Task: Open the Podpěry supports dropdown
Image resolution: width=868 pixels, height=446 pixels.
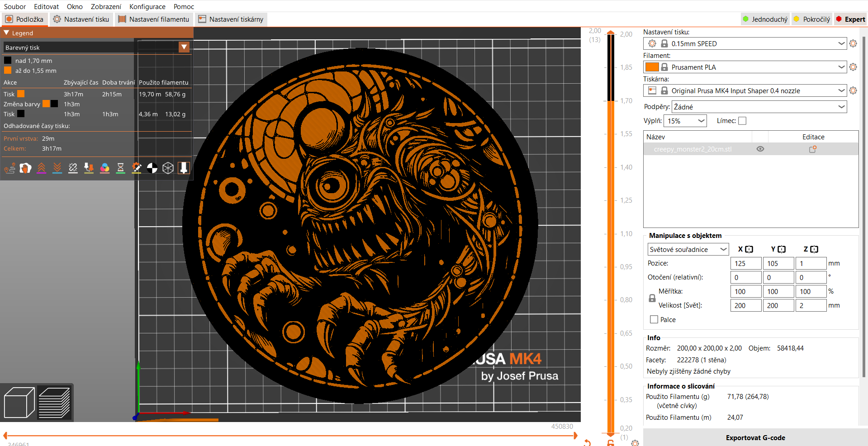Action: (x=759, y=107)
